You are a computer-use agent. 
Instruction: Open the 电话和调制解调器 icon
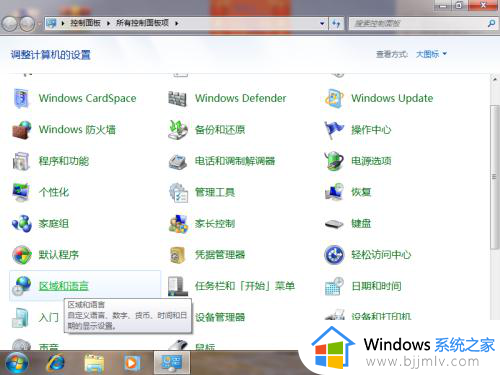point(178,161)
